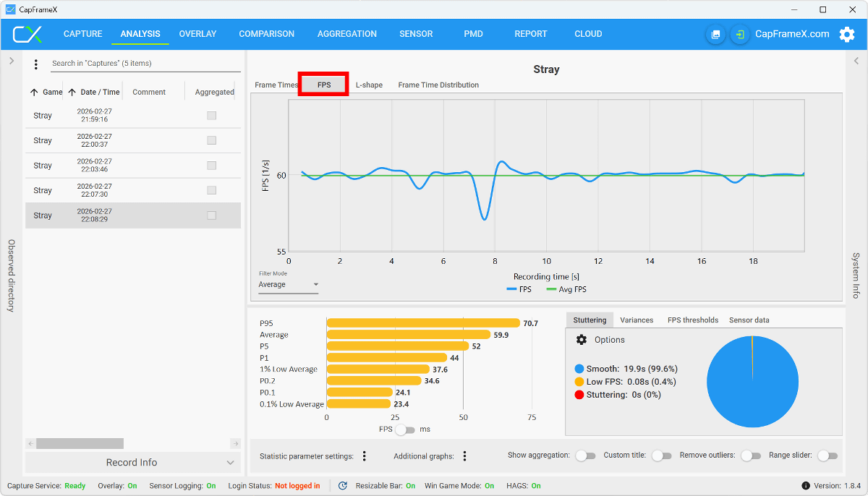Open the settings gear in the header

pos(846,34)
